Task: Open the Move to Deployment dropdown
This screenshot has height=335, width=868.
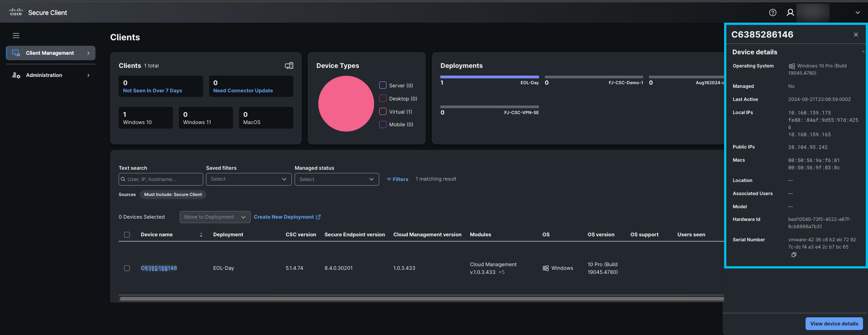Action: point(215,217)
